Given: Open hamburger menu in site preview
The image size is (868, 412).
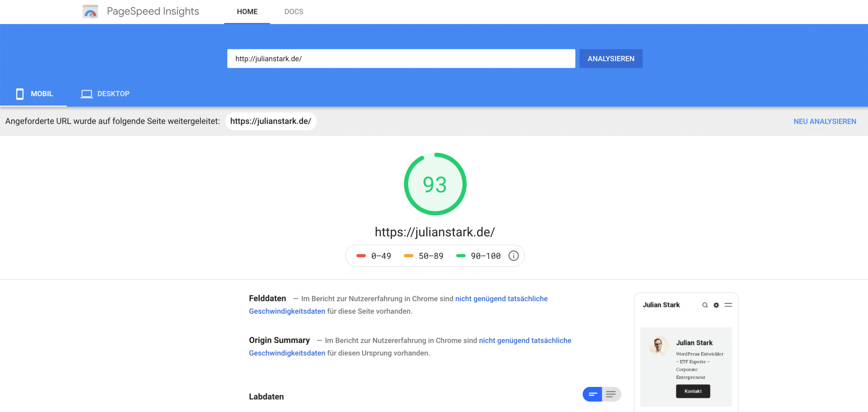Looking at the screenshot, I should point(728,305).
